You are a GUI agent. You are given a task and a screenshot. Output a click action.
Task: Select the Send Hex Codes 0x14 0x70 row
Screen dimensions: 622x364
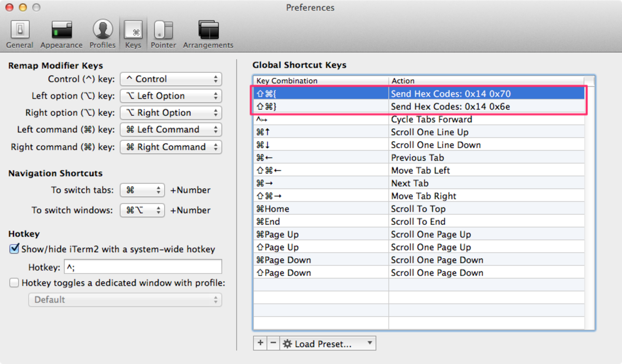click(x=419, y=94)
